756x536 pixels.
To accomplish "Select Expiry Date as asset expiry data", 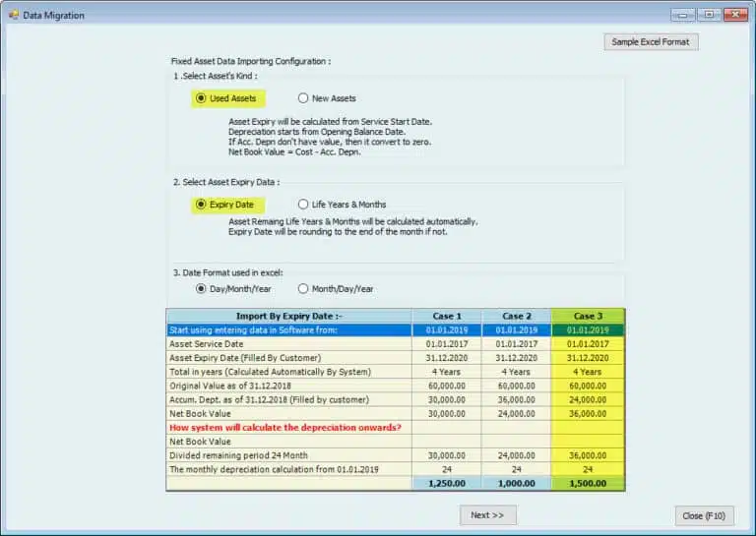I will tap(201, 205).
